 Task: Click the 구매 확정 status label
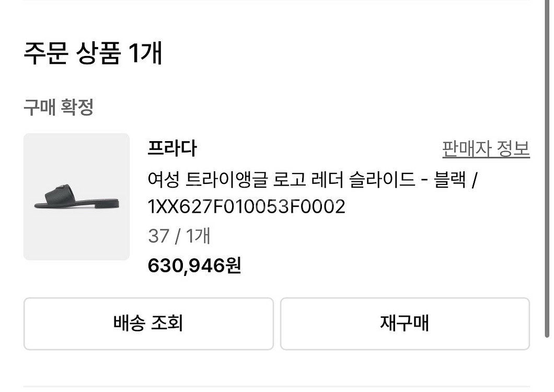click(59, 108)
